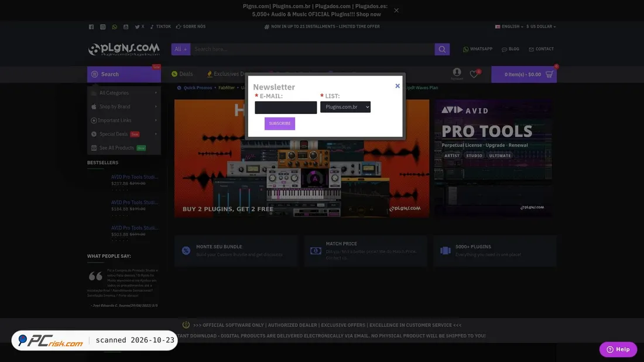Open the Deals menu item
This screenshot has height=362, width=644.
[x=182, y=74]
